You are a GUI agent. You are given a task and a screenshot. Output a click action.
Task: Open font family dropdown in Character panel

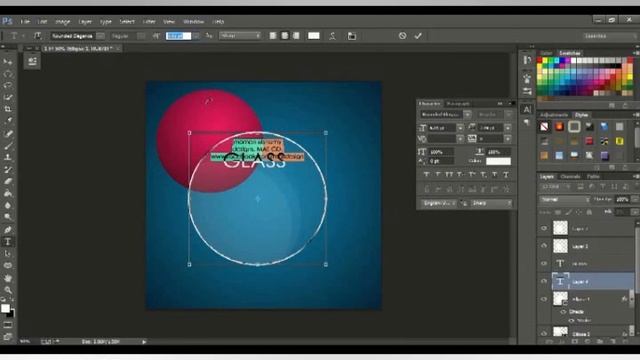467,115
